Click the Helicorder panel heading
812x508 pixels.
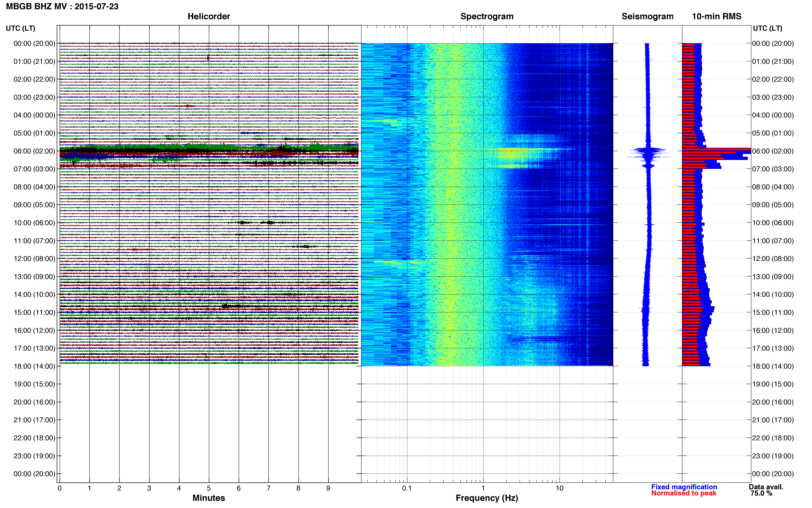208,16
